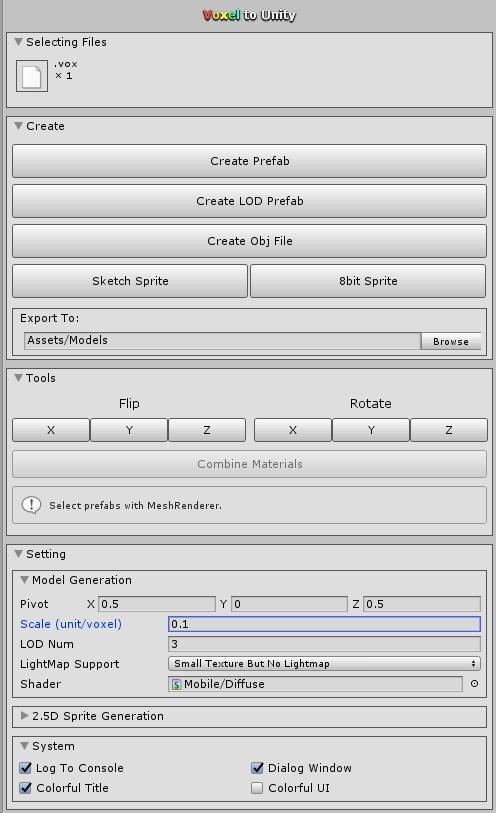Click the LightMap Support label
496x813 pixels.
[69, 664]
